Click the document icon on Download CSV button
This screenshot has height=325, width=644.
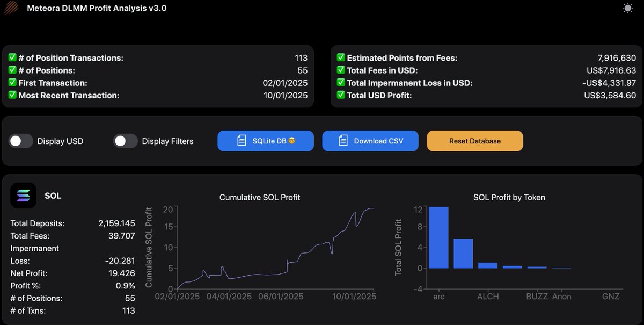tap(343, 141)
